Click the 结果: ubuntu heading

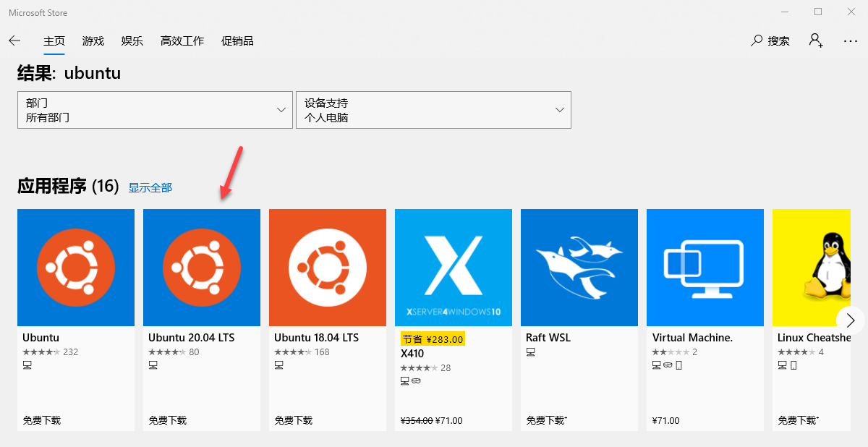[x=69, y=73]
